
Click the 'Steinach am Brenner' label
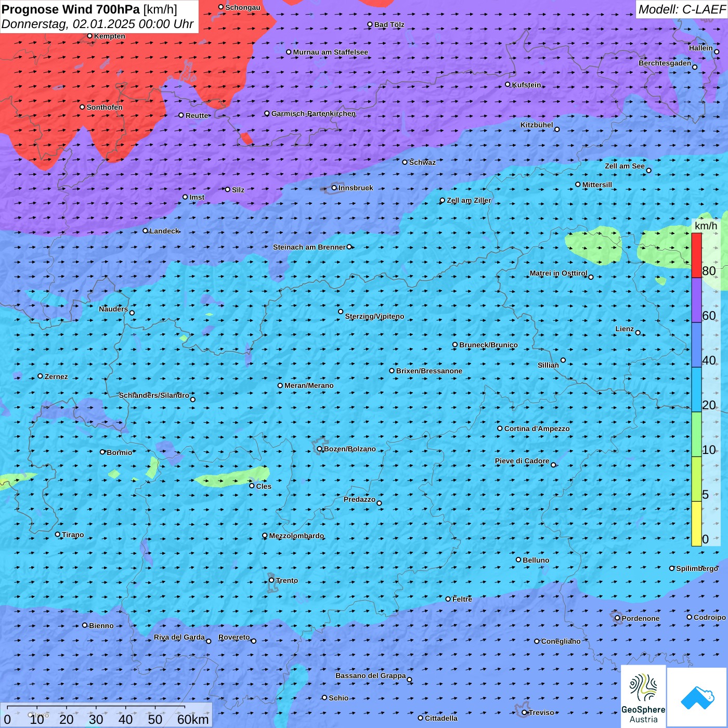(309, 247)
